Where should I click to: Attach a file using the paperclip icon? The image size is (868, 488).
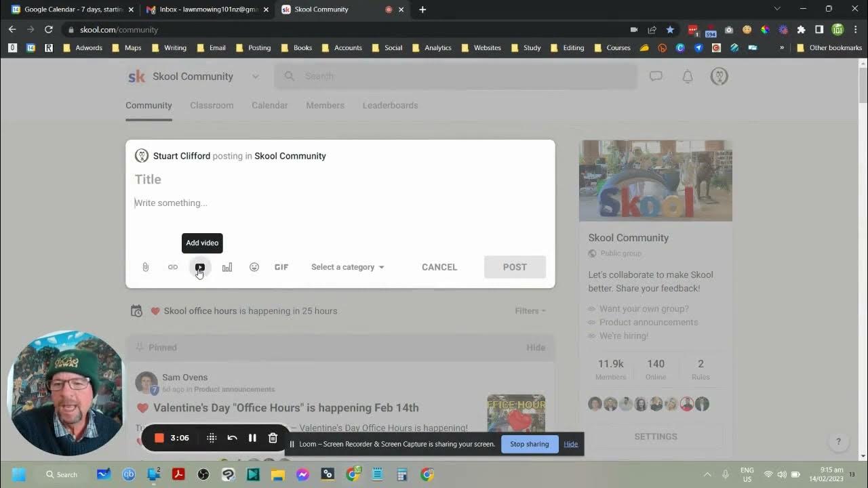coord(145,266)
